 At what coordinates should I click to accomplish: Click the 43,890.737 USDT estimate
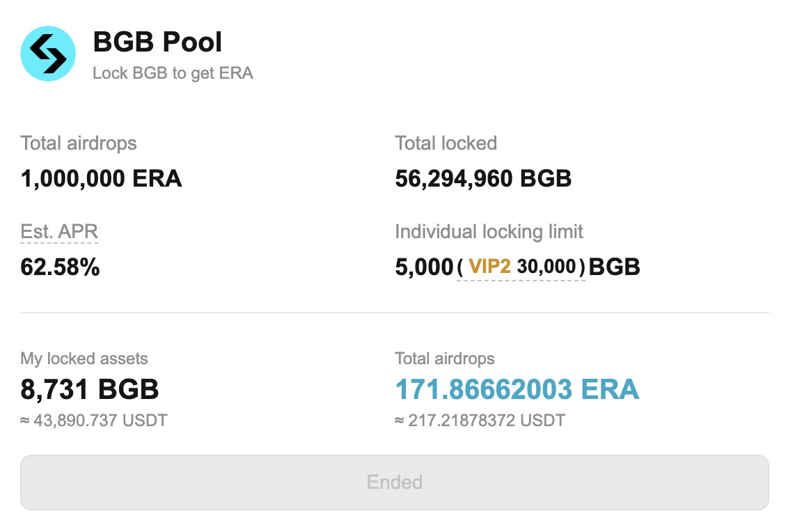tap(94, 421)
